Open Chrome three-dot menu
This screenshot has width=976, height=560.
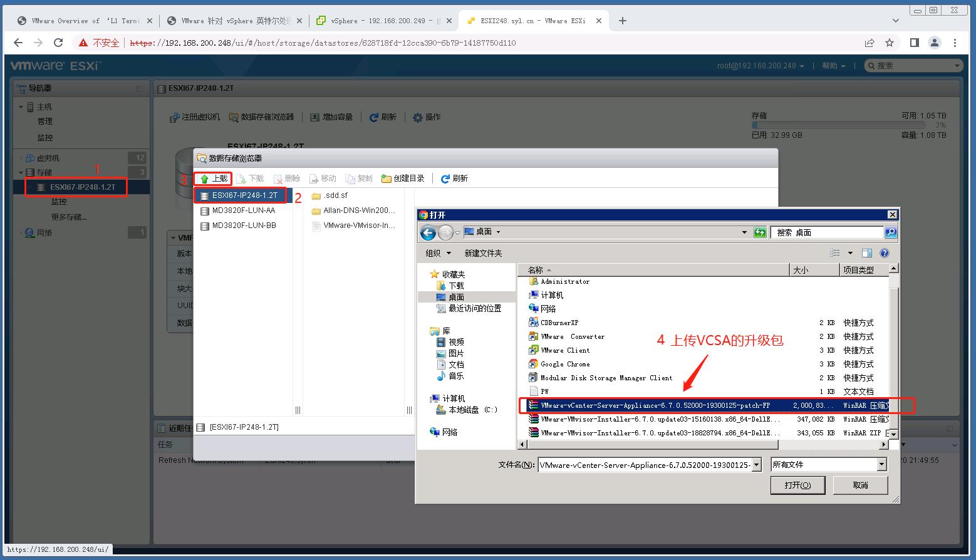[x=955, y=43]
